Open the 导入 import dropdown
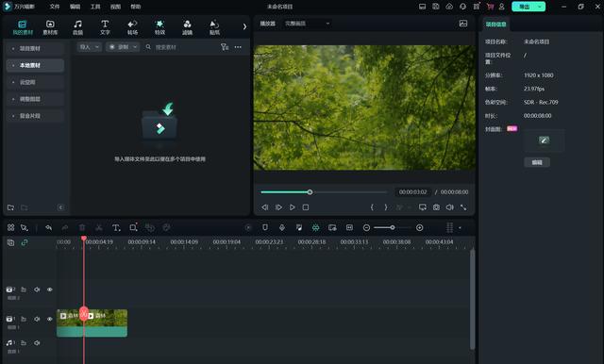Screen dimensions: 604x364 pyautogui.click(x=89, y=47)
